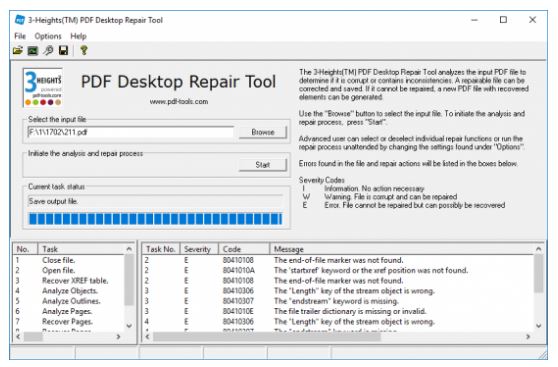The height and width of the screenshot is (367, 558).
Task: Click the 'Task' column header
Action: 81,249
